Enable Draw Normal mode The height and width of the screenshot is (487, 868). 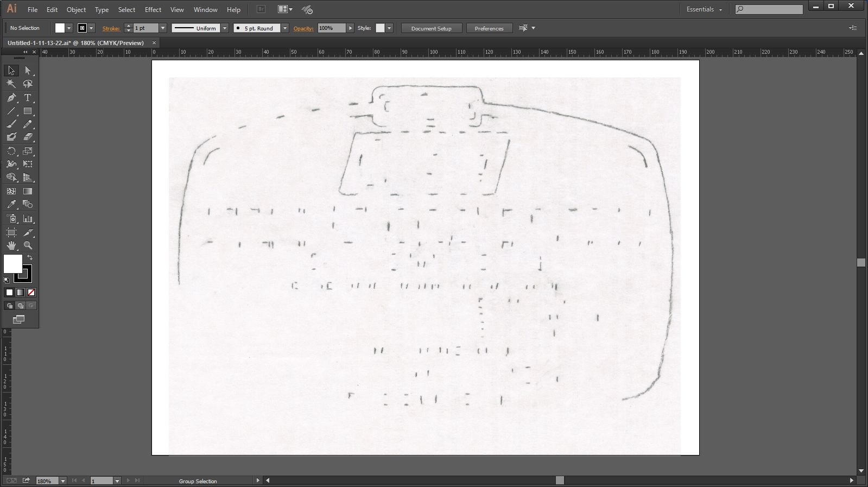pyautogui.click(x=9, y=306)
